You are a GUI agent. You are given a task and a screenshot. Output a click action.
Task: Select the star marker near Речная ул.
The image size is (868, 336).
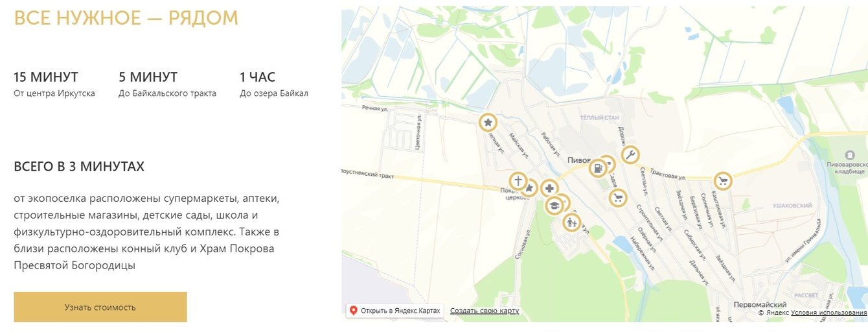[x=488, y=122]
